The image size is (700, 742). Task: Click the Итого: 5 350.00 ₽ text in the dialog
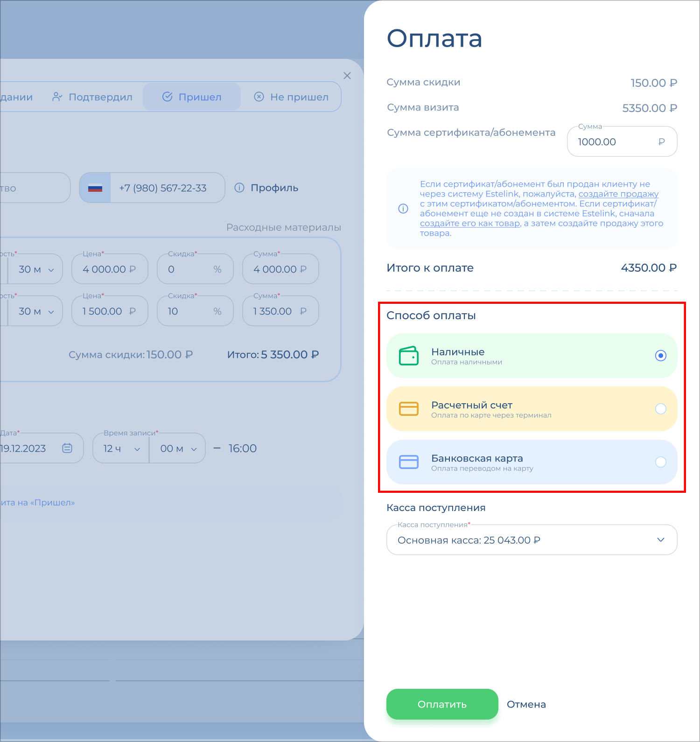tap(273, 355)
